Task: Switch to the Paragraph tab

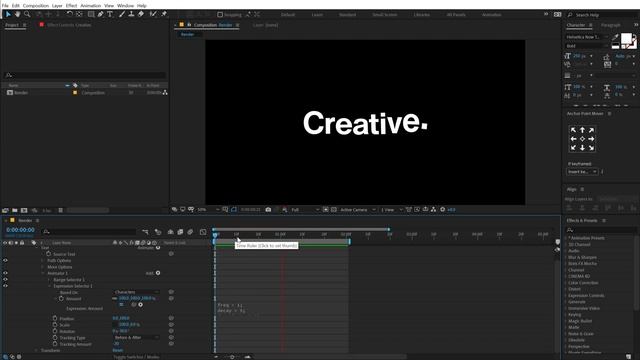Action: pyautogui.click(x=611, y=25)
